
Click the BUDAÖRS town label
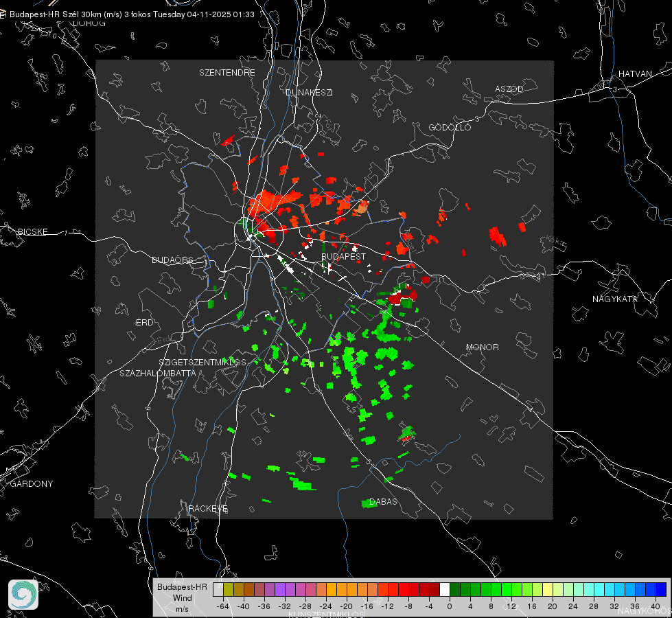pyautogui.click(x=173, y=260)
